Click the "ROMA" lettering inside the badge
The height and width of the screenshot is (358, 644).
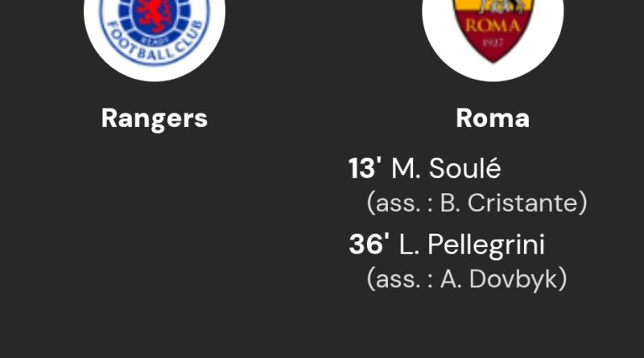coord(493,25)
